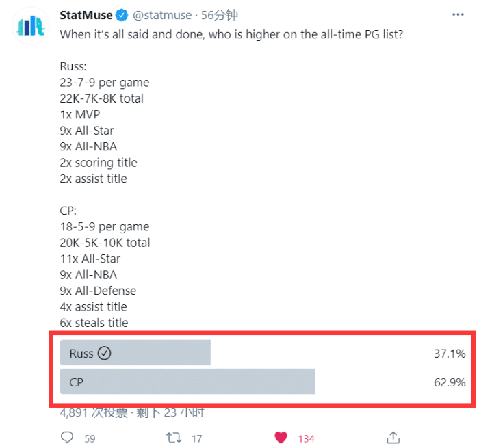
Task: Click the 37.1% result for Russ
Action: click(450, 354)
